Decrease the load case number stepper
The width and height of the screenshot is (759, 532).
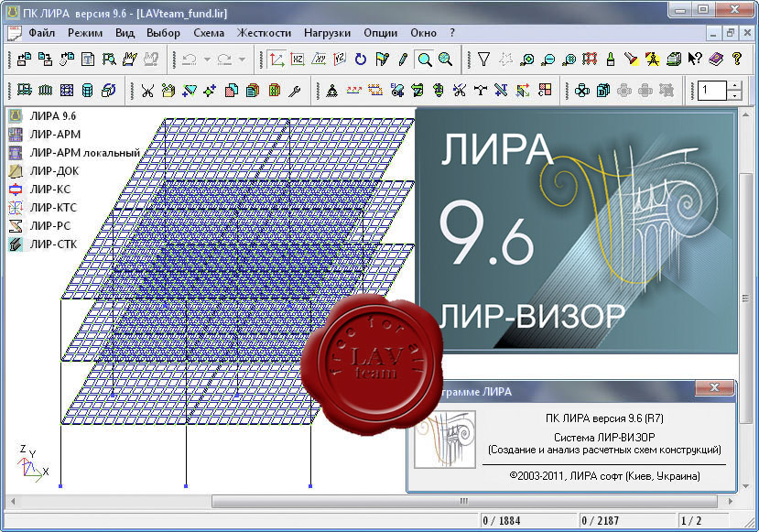[735, 95]
